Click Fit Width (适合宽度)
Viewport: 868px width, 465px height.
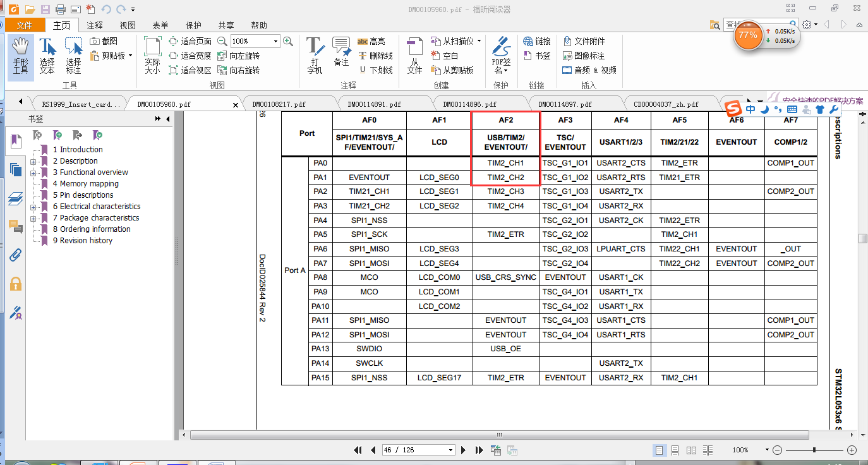coord(190,56)
